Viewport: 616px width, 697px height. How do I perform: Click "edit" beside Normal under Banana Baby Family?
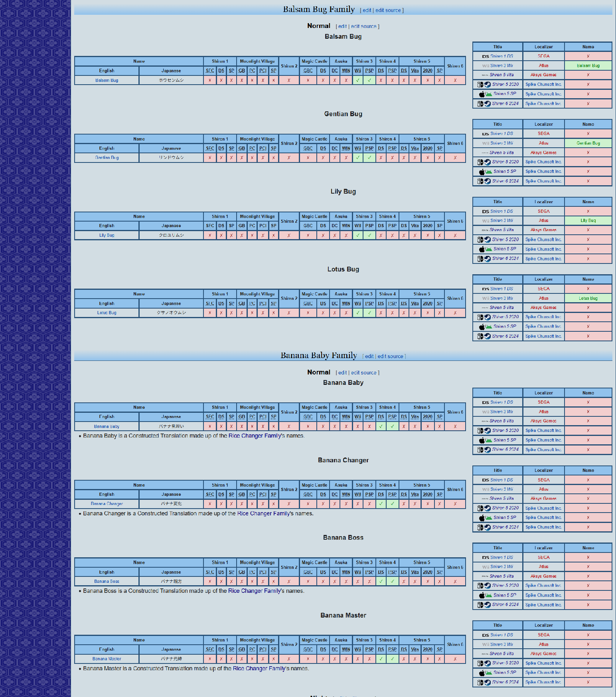pyautogui.click(x=342, y=373)
